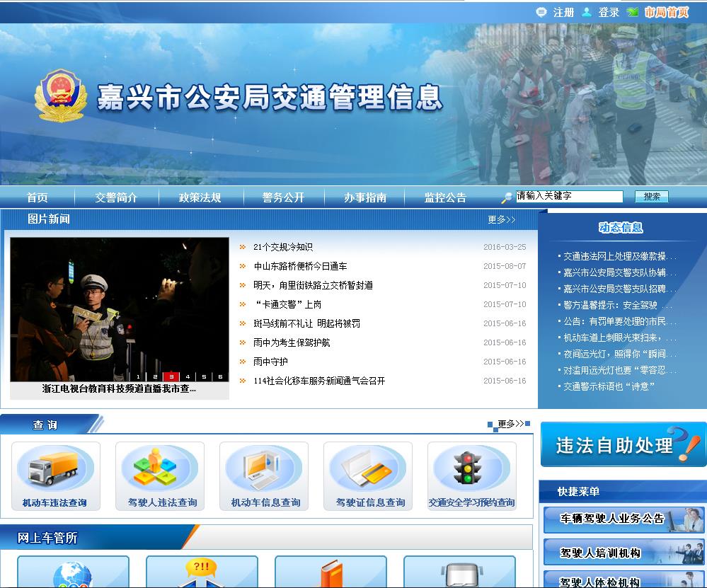Click the 请输入关键字 search field
This screenshot has height=588, width=707.
click(x=570, y=196)
